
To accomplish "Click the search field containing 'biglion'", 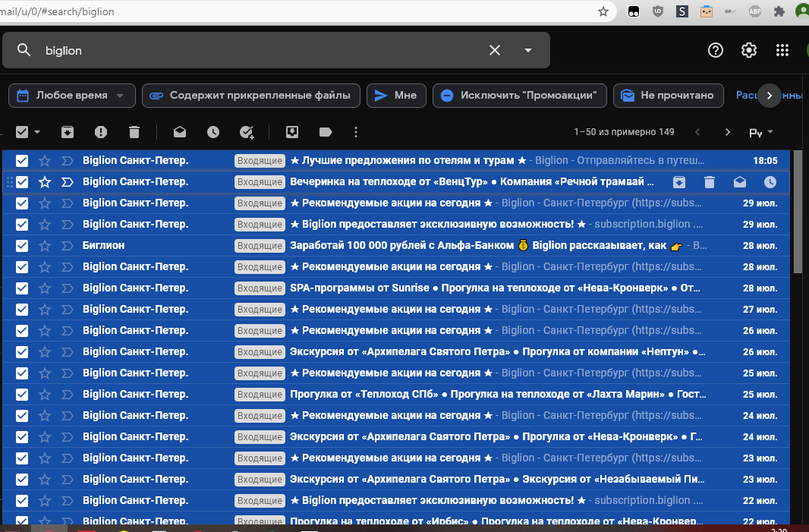I will (258, 50).
